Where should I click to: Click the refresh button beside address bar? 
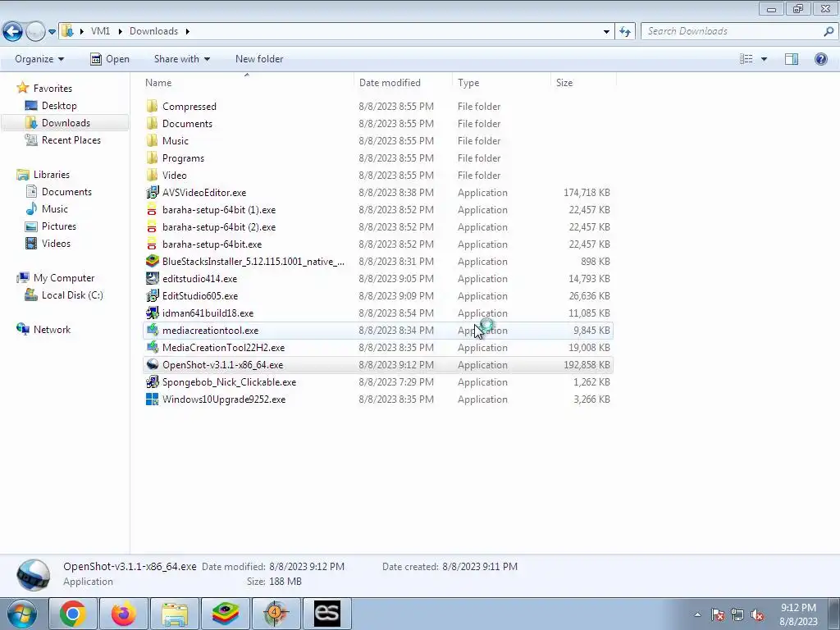point(625,32)
